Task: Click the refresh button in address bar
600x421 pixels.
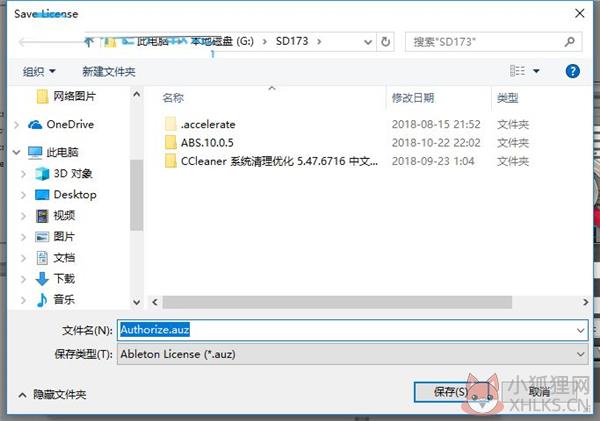Action: pos(385,41)
